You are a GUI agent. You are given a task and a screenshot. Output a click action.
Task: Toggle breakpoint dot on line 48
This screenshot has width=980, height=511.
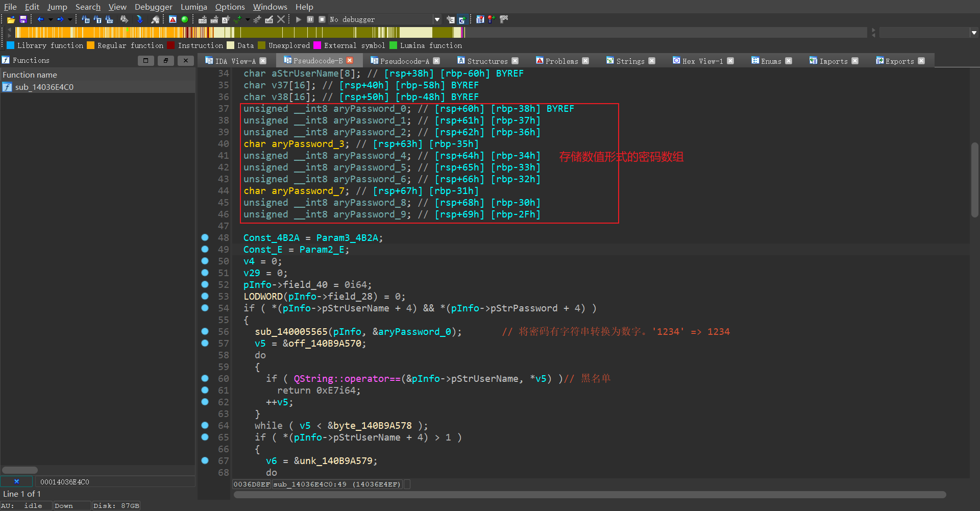coord(205,237)
